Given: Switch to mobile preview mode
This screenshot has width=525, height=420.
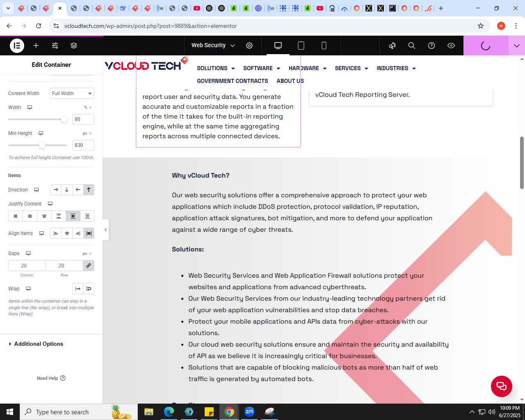Looking at the screenshot, I should 324,46.
